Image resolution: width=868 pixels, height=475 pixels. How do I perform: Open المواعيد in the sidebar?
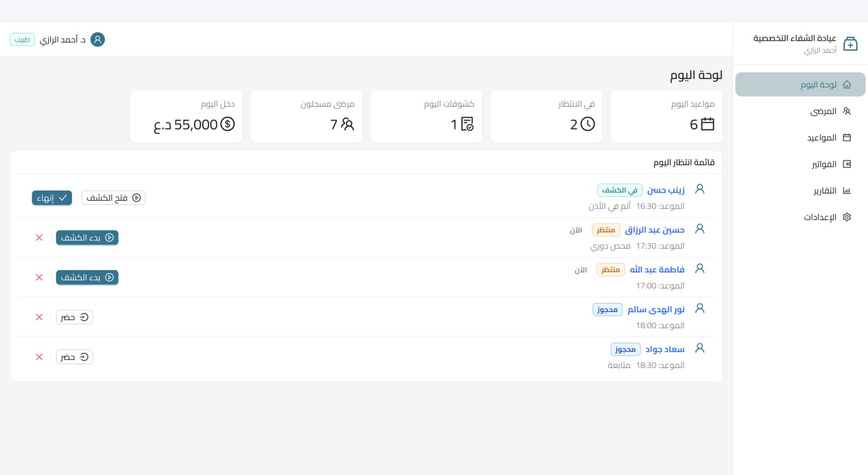(x=800, y=138)
